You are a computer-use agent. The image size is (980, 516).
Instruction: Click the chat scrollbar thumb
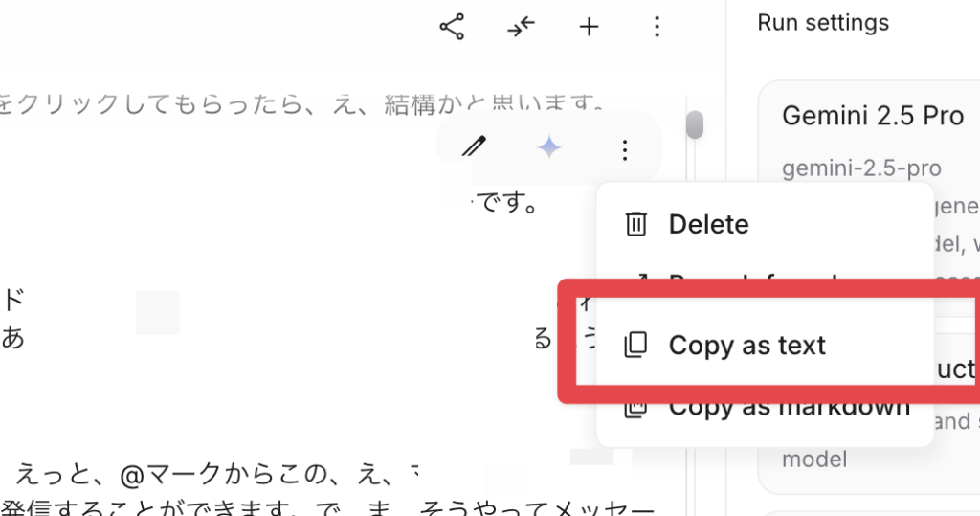(x=695, y=124)
